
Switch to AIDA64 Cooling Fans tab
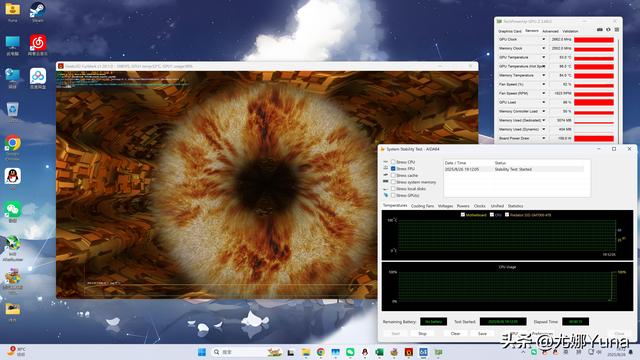[422, 206]
